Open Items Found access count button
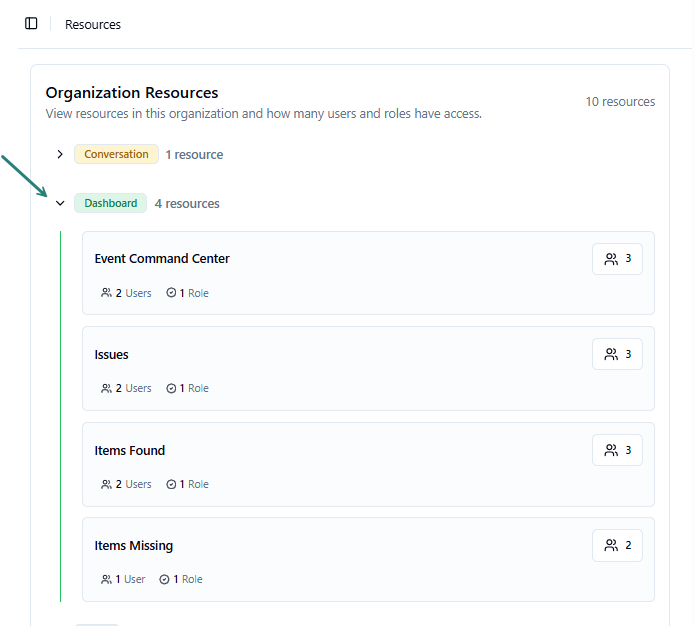 (x=617, y=450)
